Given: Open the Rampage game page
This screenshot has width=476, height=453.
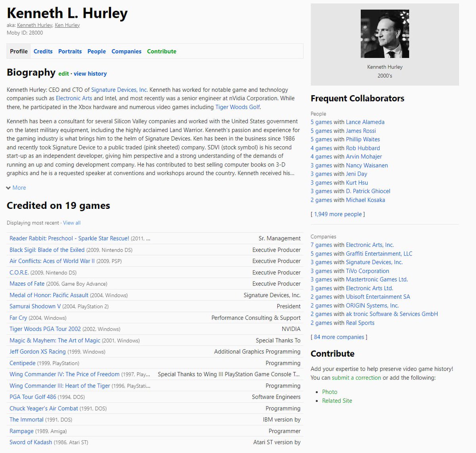Looking at the screenshot, I should (x=21, y=431).
